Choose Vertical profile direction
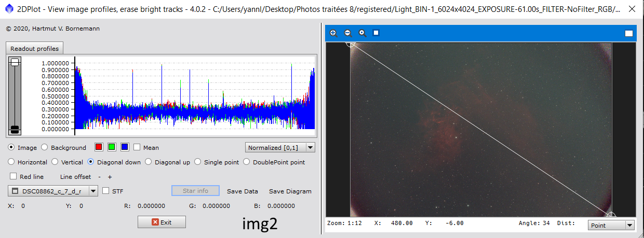The width and height of the screenshot is (644, 238). (55, 162)
